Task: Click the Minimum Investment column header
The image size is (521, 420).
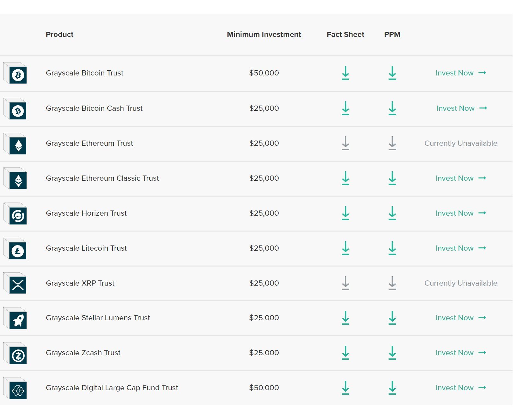Action: point(264,34)
